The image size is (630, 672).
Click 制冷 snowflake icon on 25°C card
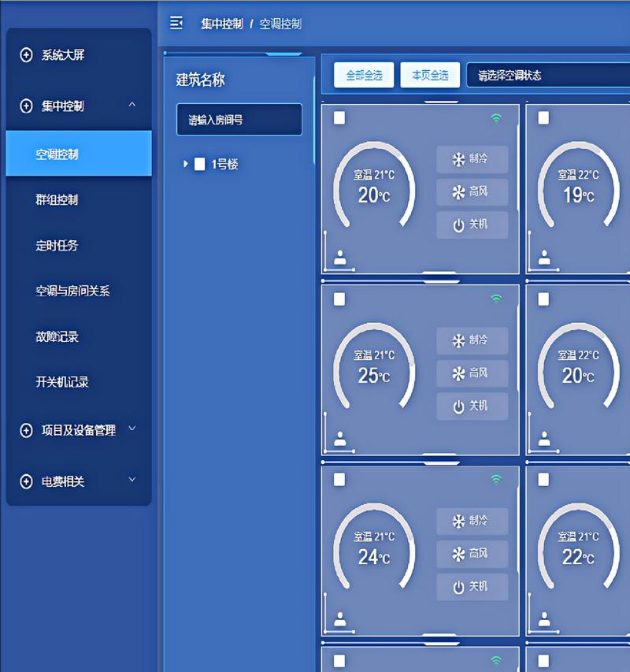point(458,340)
